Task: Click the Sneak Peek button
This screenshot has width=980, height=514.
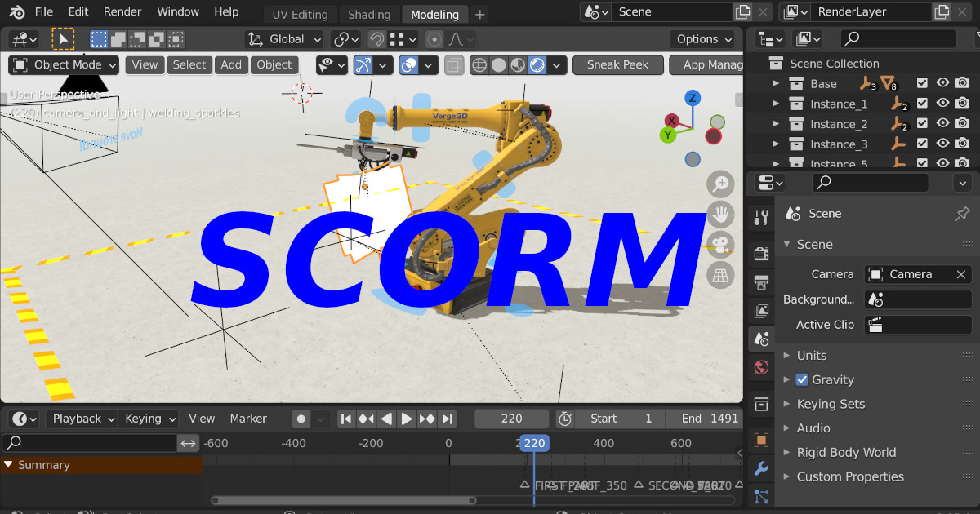Action: [x=618, y=64]
